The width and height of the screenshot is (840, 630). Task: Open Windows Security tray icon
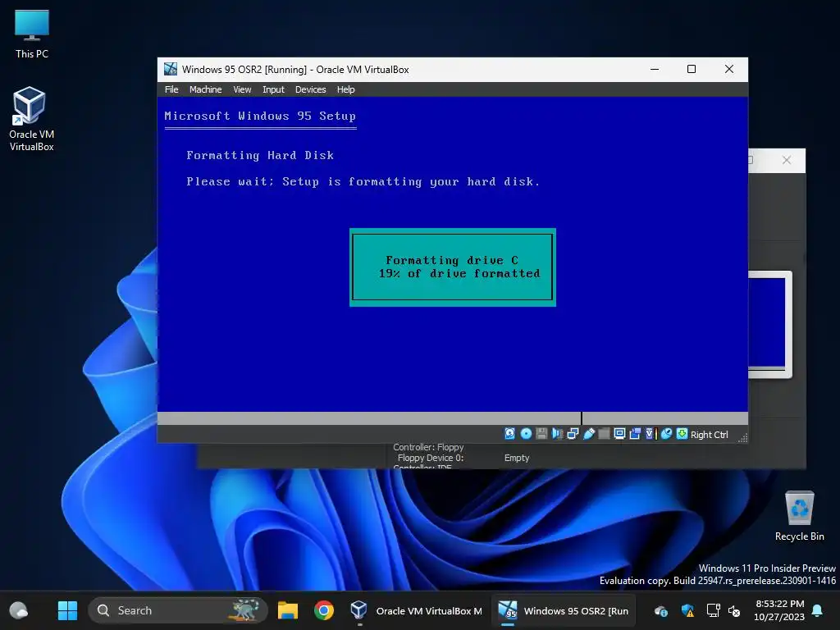tap(687, 610)
